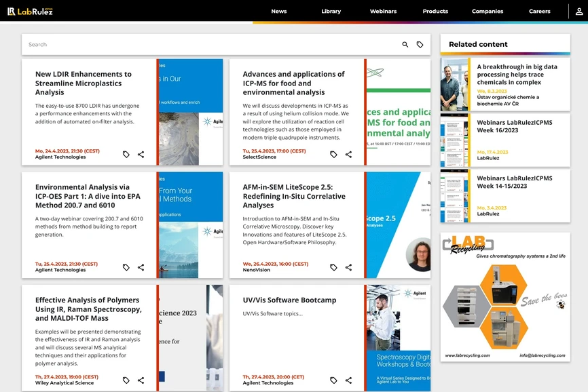Open tag filter icon in search bar
The height and width of the screenshot is (392, 588).
pos(420,45)
